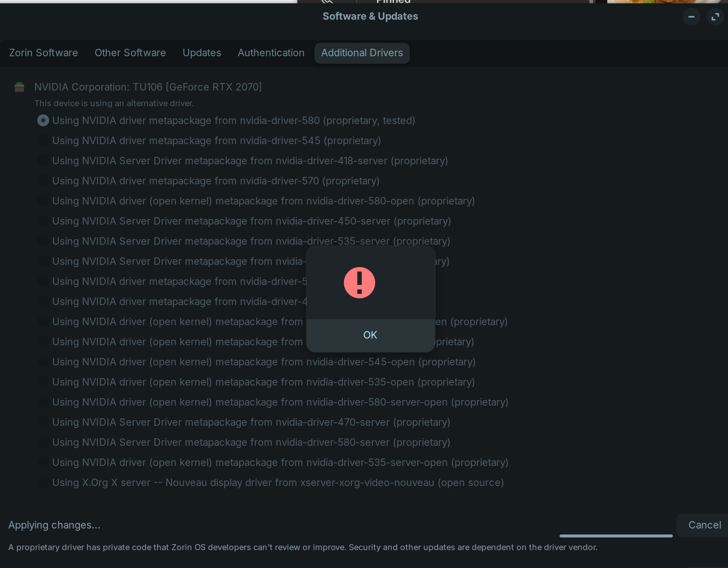Minimize the Software & Updates window
Viewport: 728px width, 568px height.
(691, 17)
